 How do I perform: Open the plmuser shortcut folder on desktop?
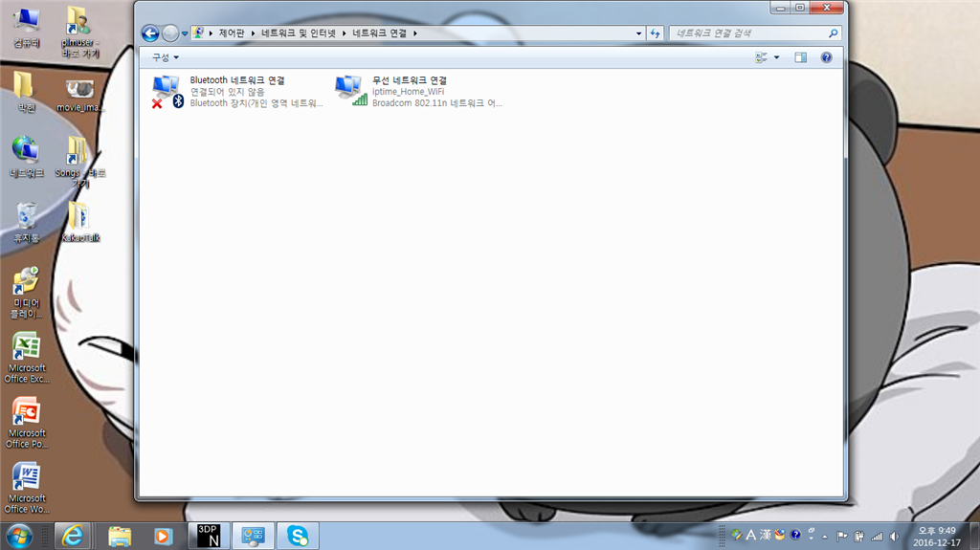tap(79, 32)
